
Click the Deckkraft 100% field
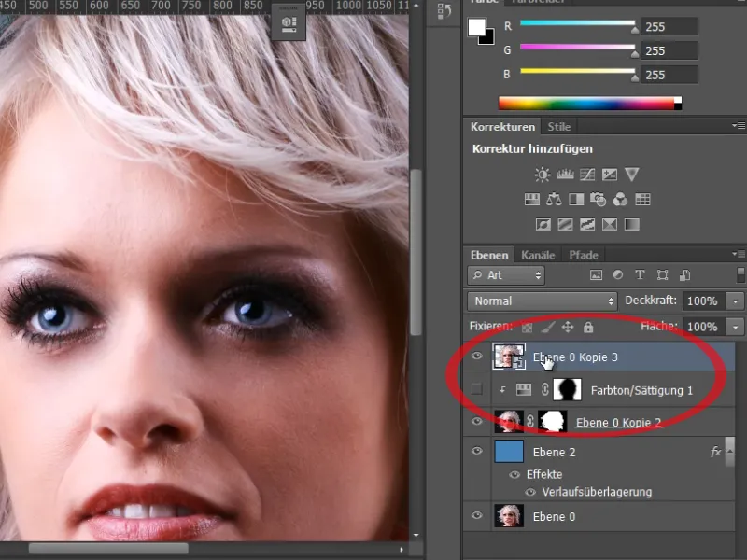pyautogui.click(x=704, y=301)
